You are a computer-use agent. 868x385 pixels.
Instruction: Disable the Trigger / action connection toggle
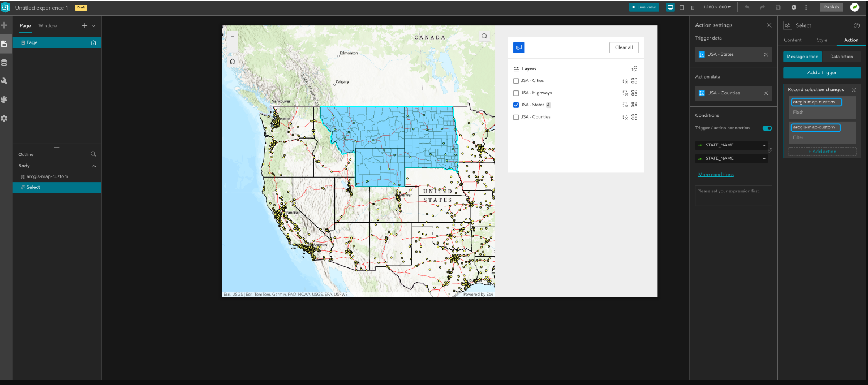767,128
